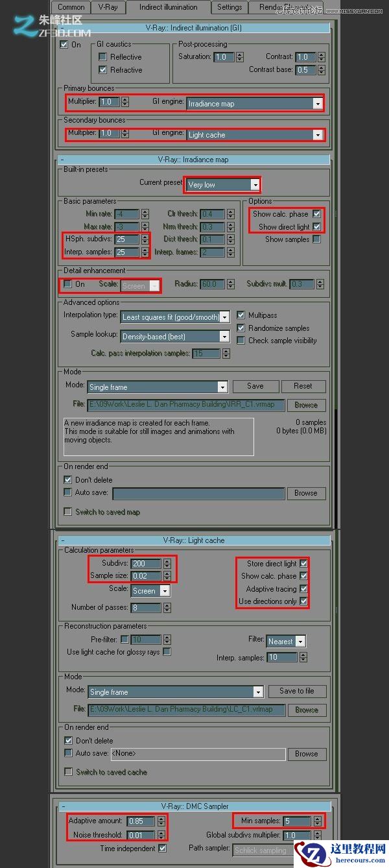Image resolution: width=389 pixels, height=868 pixels.
Task: Open the Settings tab
Action: point(230,7)
